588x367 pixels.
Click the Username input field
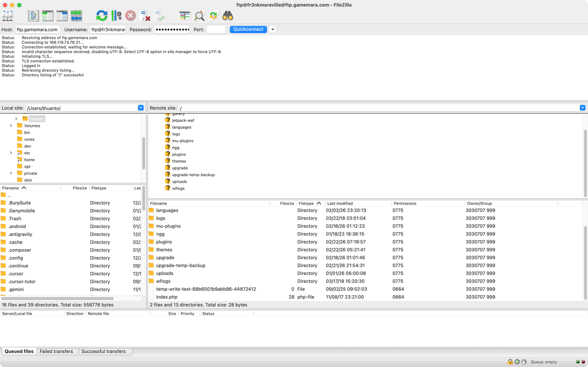point(108,29)
